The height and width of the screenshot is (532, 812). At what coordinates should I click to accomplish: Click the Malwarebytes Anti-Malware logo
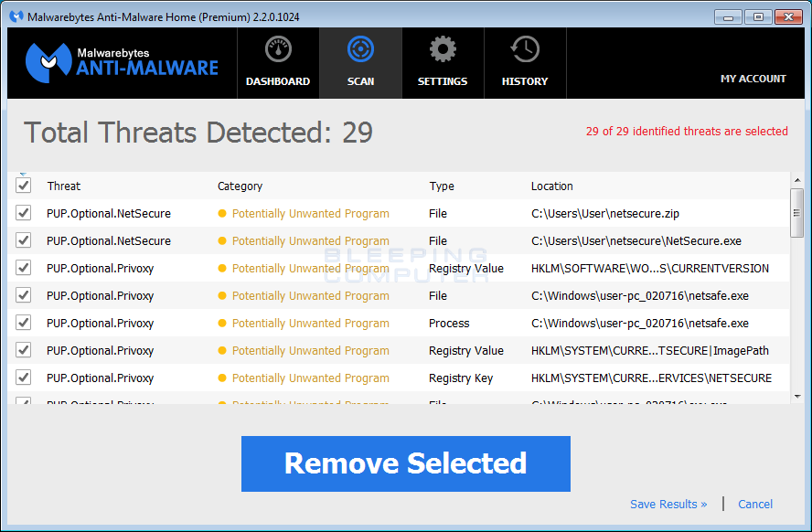click(123, 63)
